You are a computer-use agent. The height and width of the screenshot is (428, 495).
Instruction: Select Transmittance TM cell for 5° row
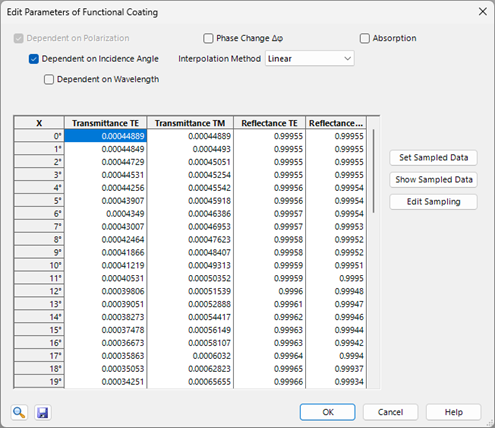click(190, 201)
